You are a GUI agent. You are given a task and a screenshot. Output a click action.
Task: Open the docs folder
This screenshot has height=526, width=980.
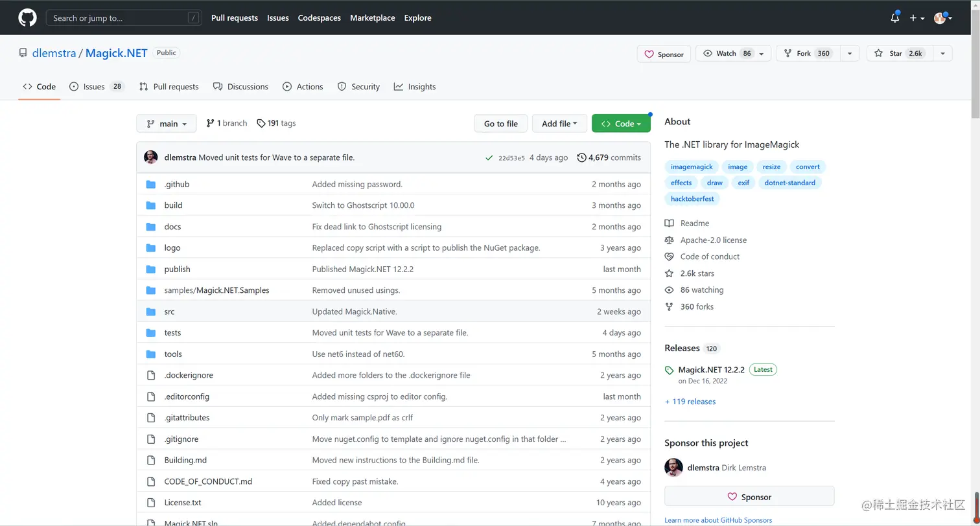coord(172,227)
